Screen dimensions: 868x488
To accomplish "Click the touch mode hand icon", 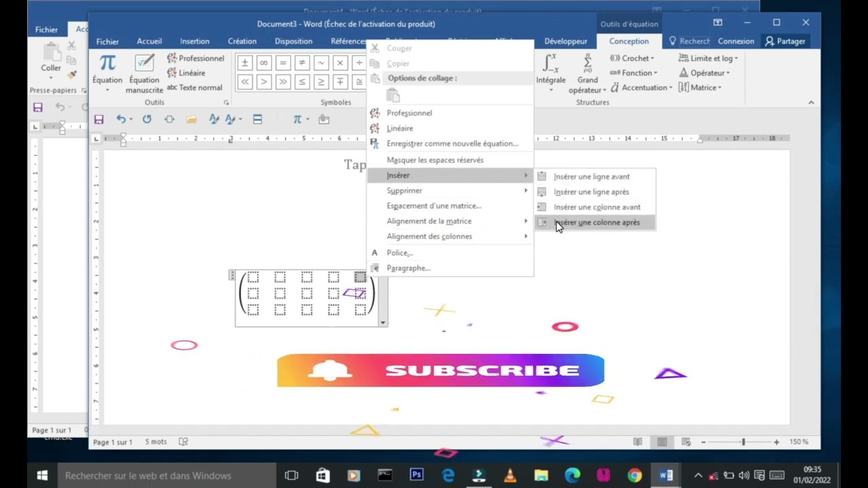I will click(x=324, y=119).
